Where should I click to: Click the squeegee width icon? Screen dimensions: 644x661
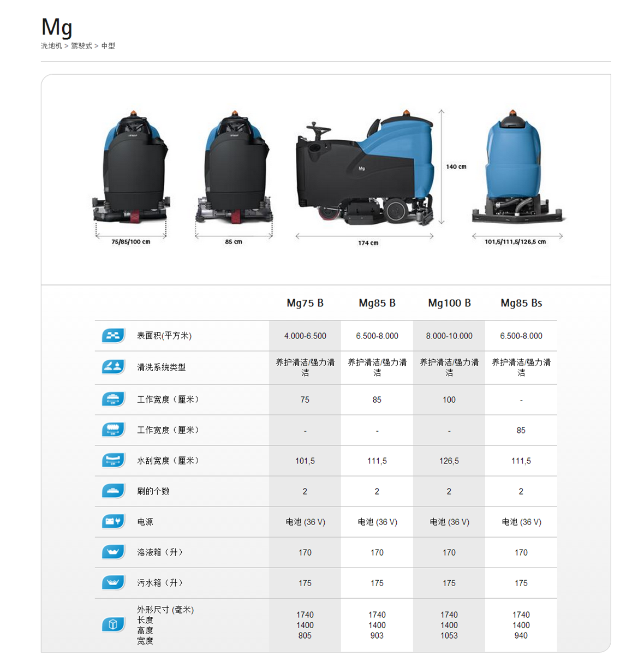114,460
